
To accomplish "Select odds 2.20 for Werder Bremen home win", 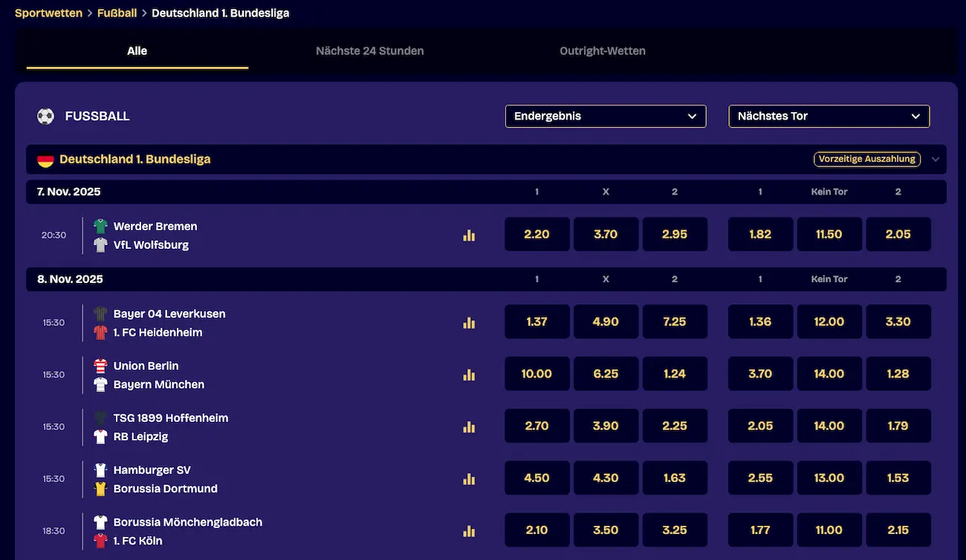I will pos(537,234).
